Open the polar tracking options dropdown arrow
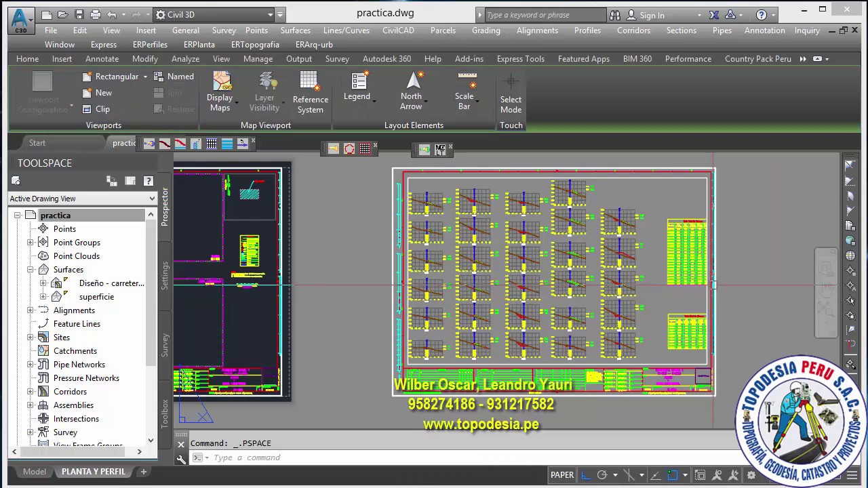Viewport: 868px width, 488px height. point(615,475)
